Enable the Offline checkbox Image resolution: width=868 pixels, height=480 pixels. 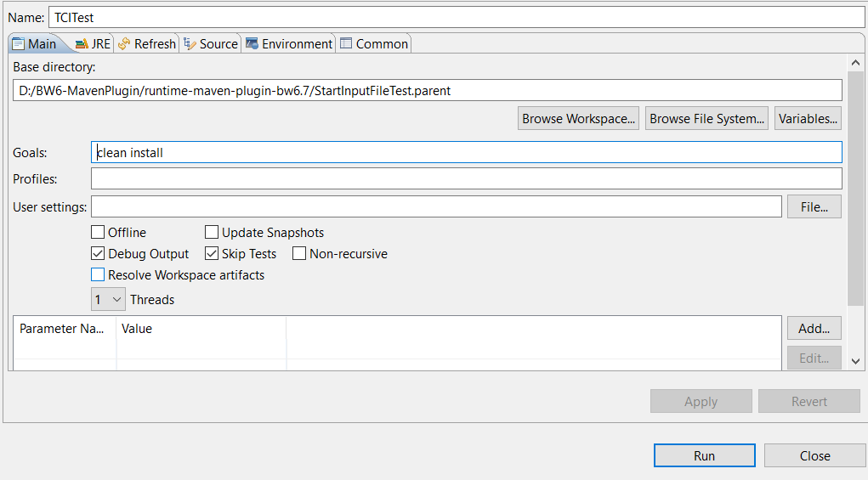pyautogui.click(x=98, y=233)
